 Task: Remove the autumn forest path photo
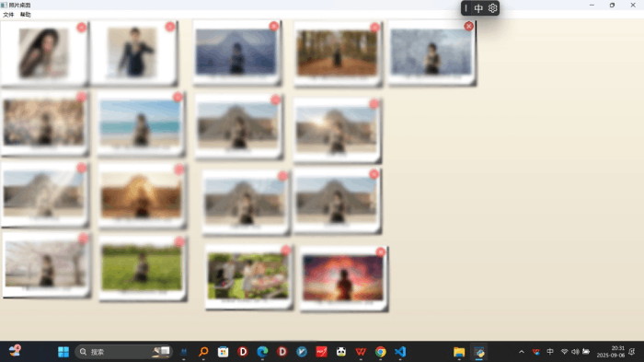pyautogui.click(x=375, y=28)
